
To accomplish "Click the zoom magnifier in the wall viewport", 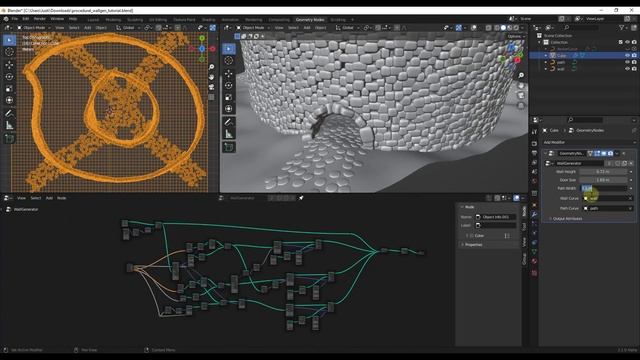I will coord(521,76).
